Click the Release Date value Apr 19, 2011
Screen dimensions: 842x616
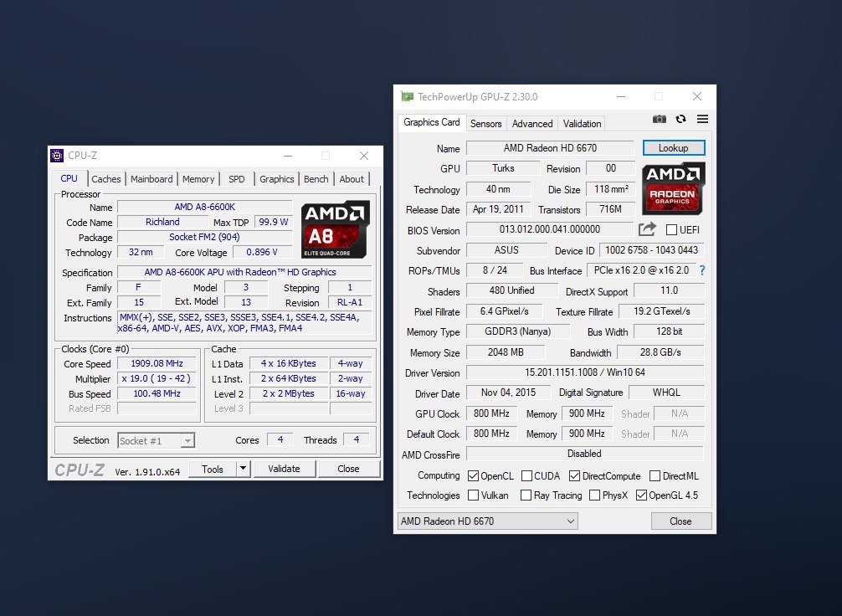[498, 209]
